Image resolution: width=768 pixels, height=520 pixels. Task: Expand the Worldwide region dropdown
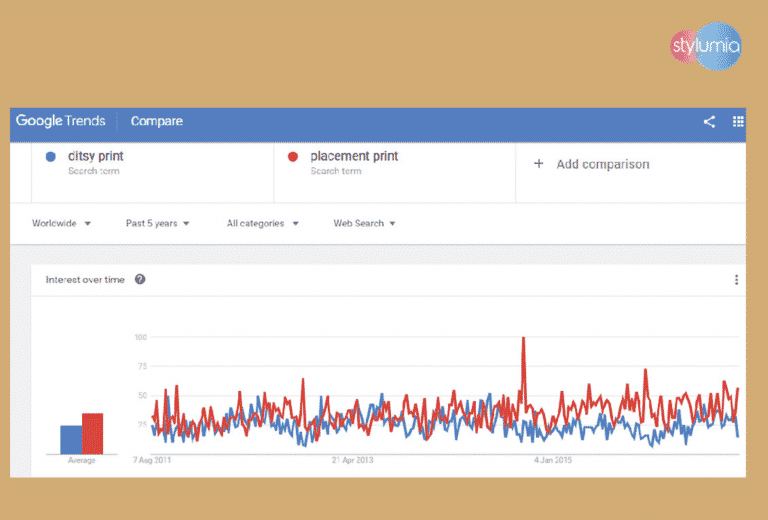[61, 223]
